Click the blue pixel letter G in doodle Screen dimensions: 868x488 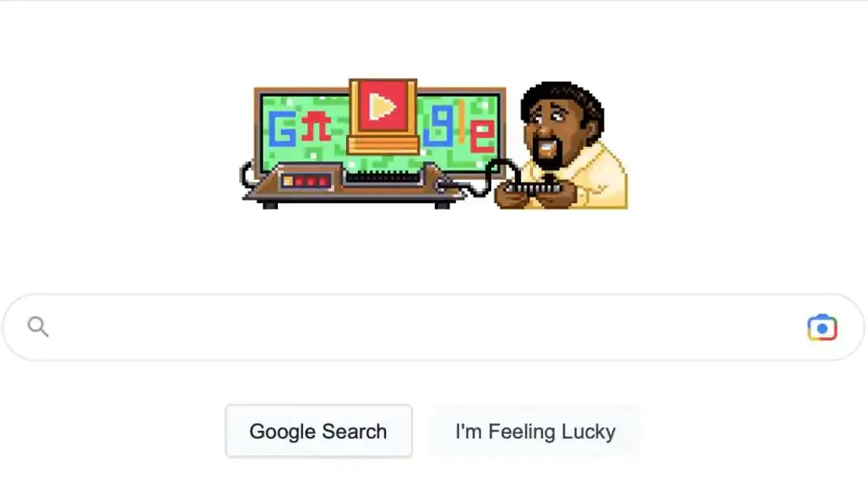coord(282,129)
